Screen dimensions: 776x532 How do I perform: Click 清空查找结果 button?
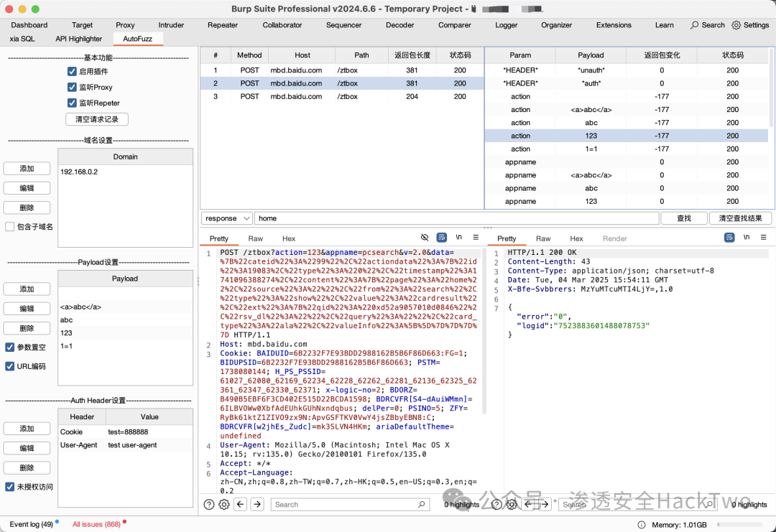740,218
